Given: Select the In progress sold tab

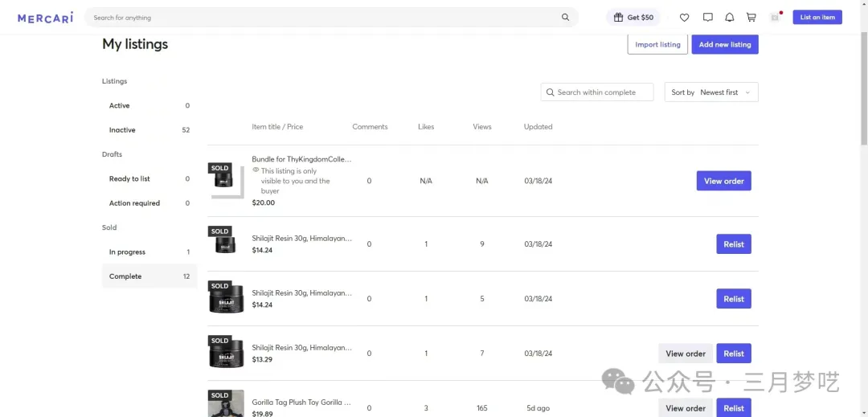Looking at the screenshot, I should coord(149,251).
